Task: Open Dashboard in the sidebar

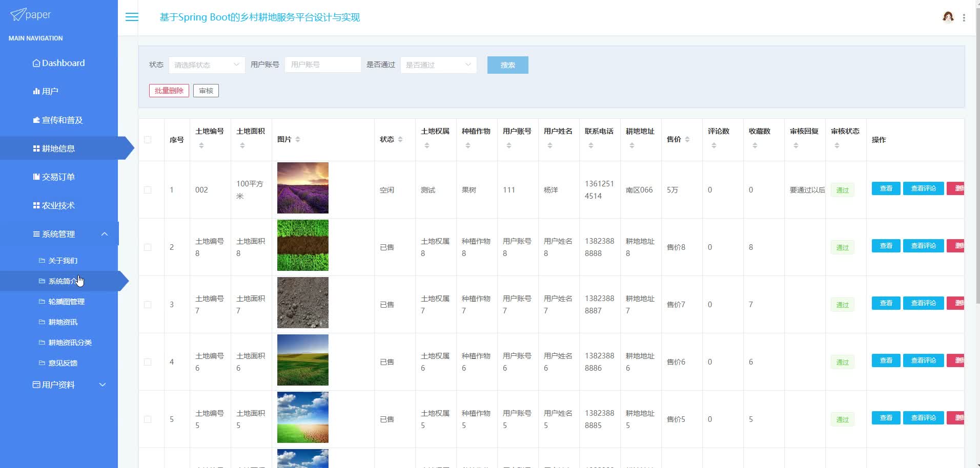Action: click(59, 63)
